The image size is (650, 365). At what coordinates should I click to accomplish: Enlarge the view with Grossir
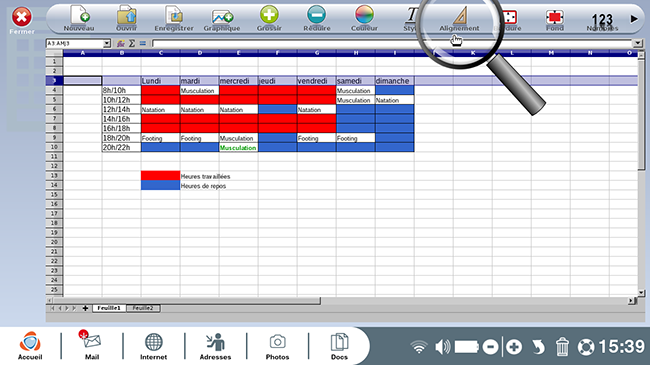point(269,18)
